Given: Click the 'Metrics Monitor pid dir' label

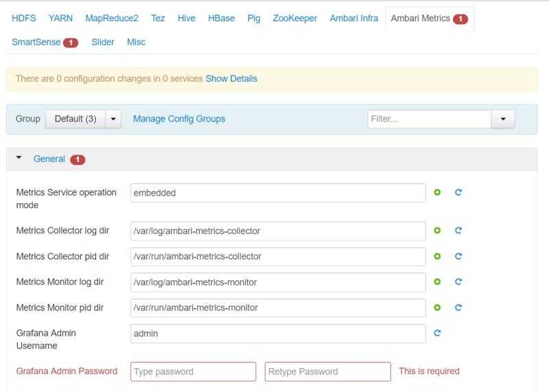Looking at the screenshot, I should point(60,308).
